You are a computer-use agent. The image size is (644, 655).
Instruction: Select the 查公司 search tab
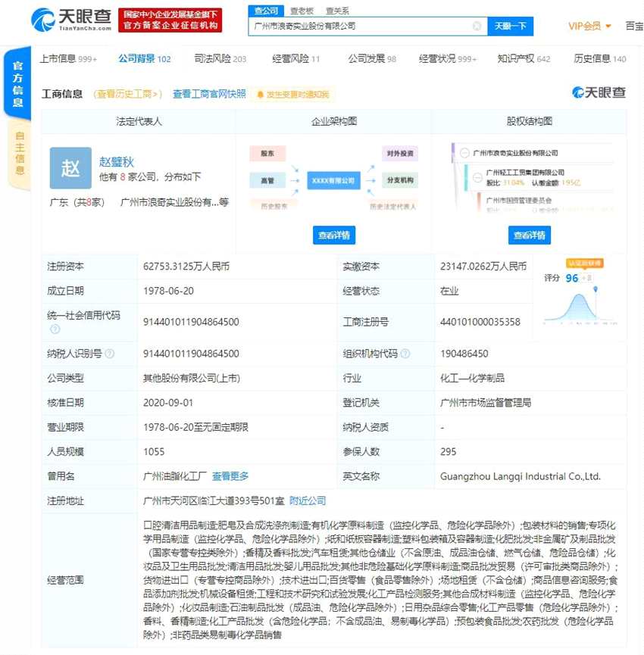[x=266, y=11]
